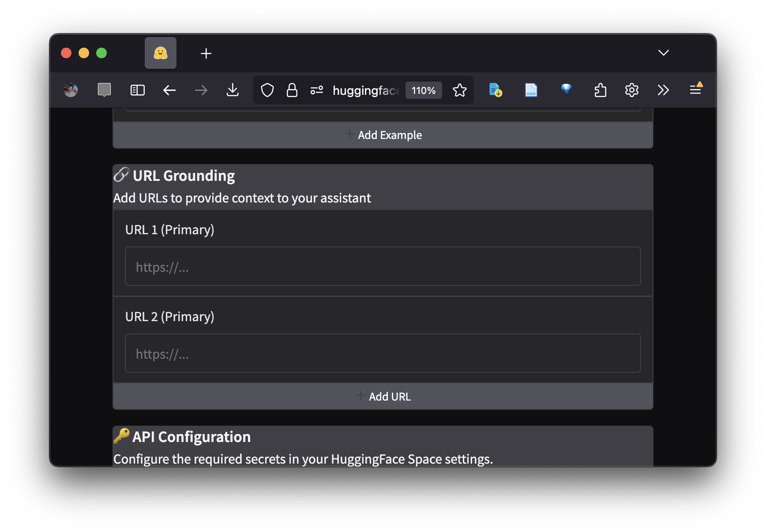
Task: Bookmark this page with star
Action: tap(459, 90)
